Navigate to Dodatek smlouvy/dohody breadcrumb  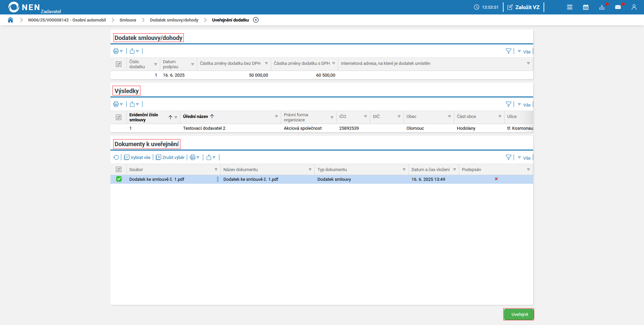pos(174,20)
